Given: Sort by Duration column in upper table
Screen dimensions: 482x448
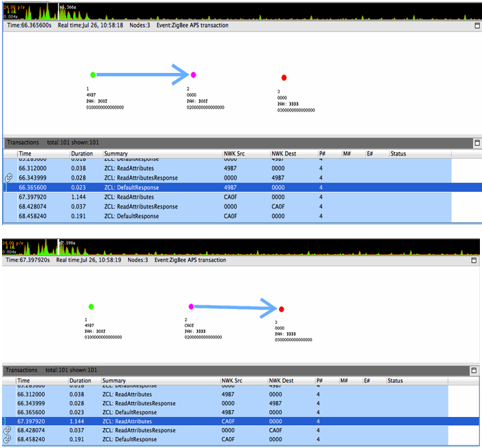Looking at the screenshot, I should pos(86,153).
